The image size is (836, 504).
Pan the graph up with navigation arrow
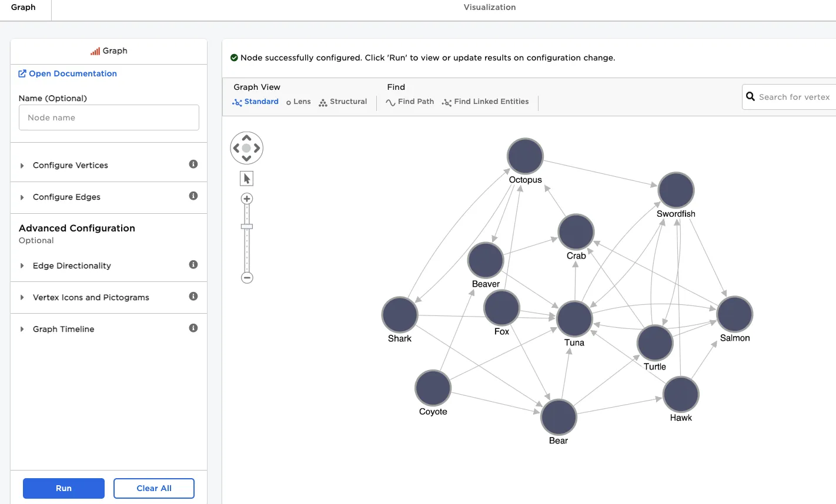(x=246, y=139)
